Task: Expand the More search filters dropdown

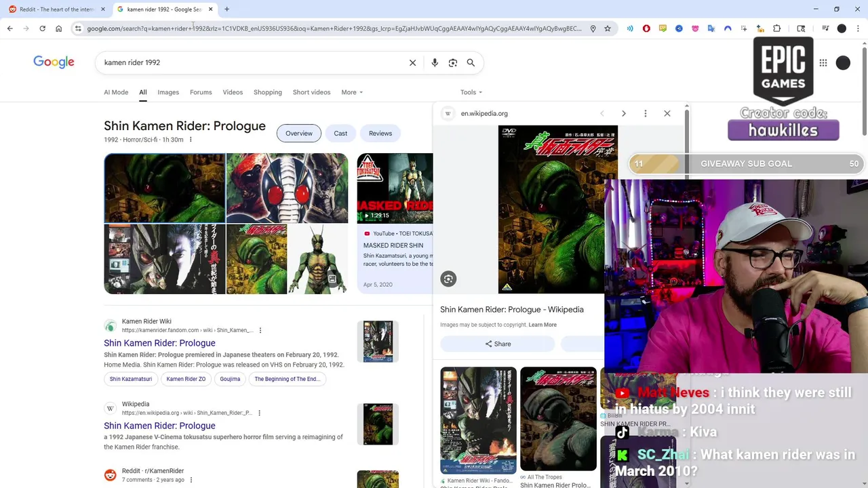Action: click(352, 92)
